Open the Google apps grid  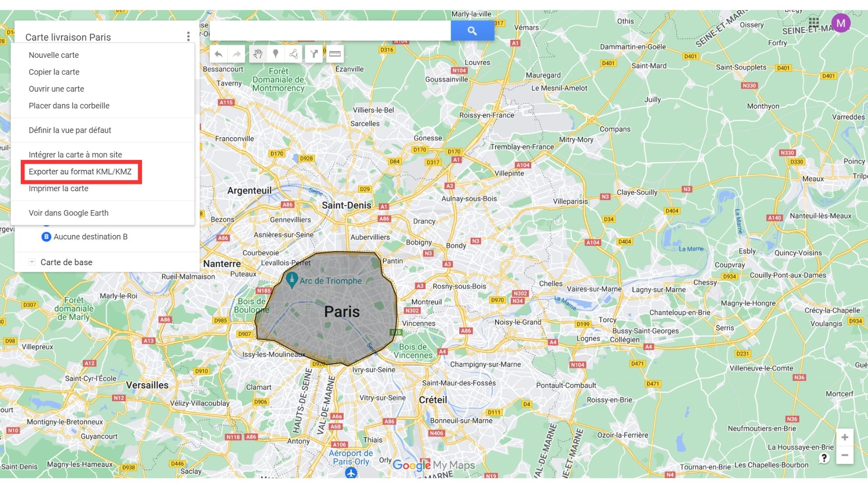(814, 23)
